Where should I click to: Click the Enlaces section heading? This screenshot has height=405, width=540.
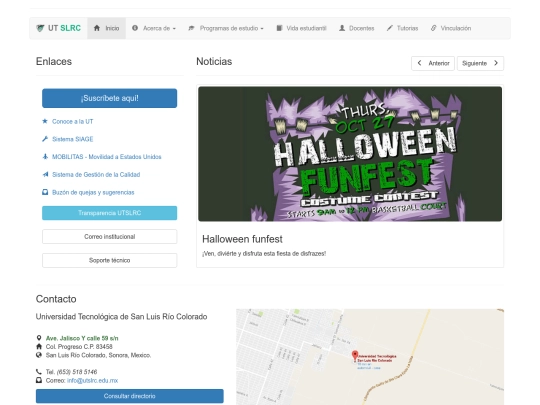tap(54, 62)
